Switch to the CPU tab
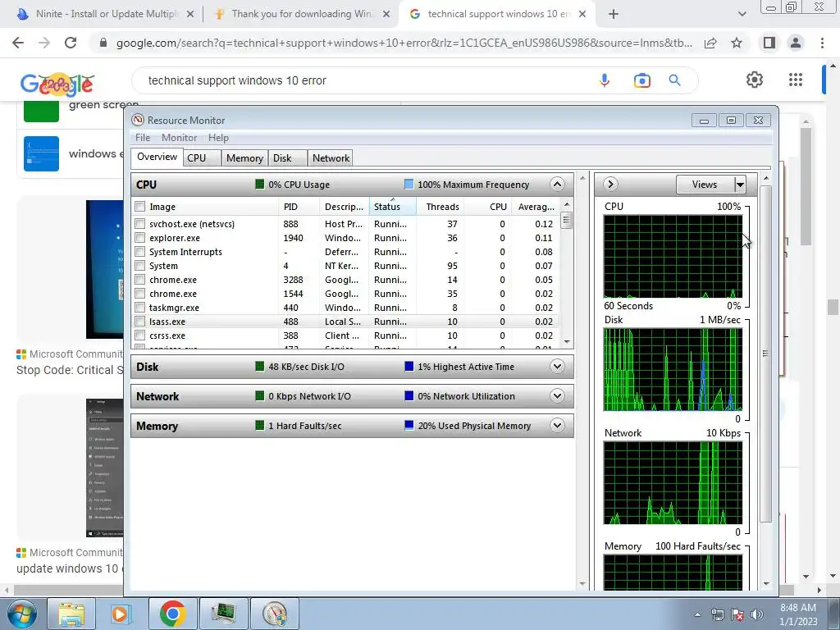 coord(202,158)
